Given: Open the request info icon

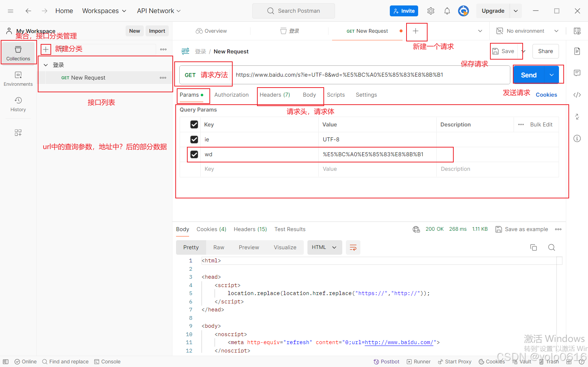Looking at the screenshot, I should tap(577, 138).
